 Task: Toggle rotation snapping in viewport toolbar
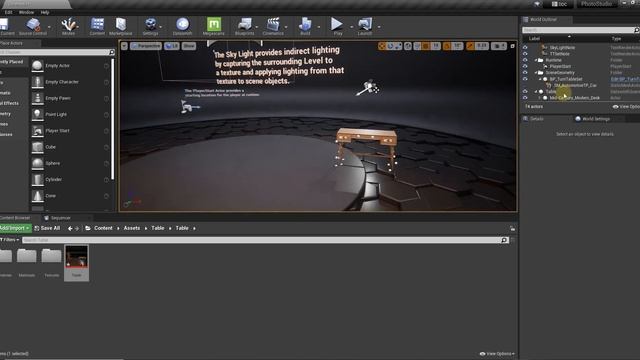447,46
